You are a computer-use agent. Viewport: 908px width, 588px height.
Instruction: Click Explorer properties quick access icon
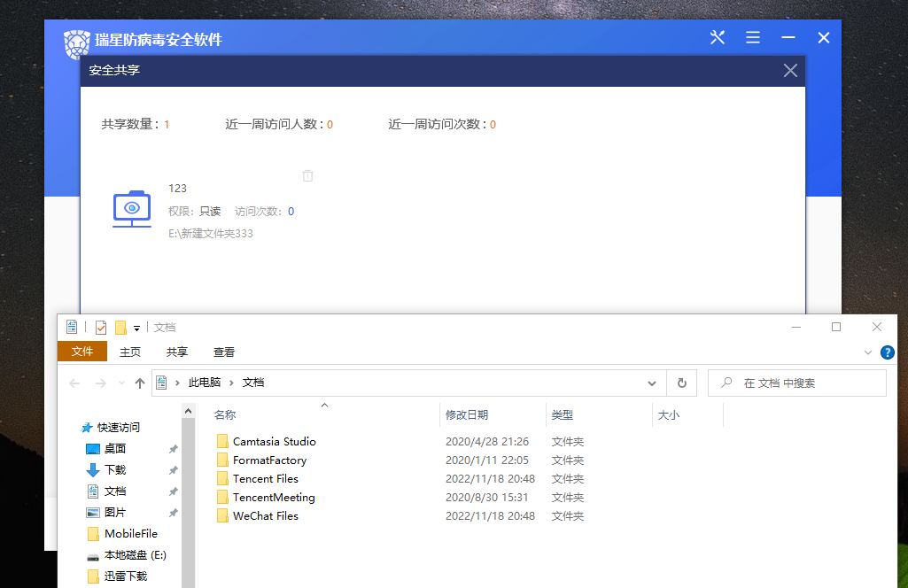click(x=101, y=328)
